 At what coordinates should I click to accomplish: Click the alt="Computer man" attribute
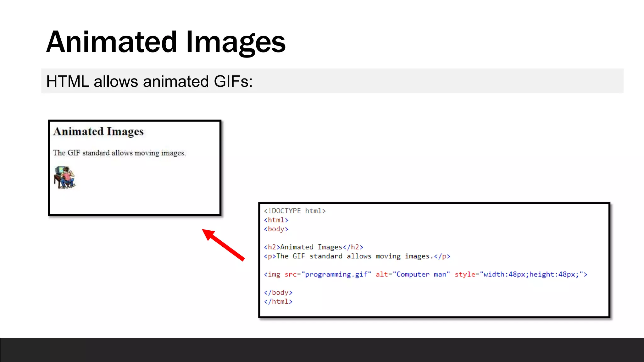[413, 274]
